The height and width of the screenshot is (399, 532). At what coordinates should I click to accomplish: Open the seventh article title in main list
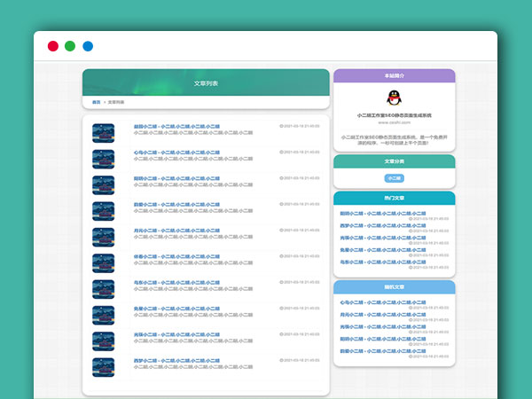[x=177, y=282]
